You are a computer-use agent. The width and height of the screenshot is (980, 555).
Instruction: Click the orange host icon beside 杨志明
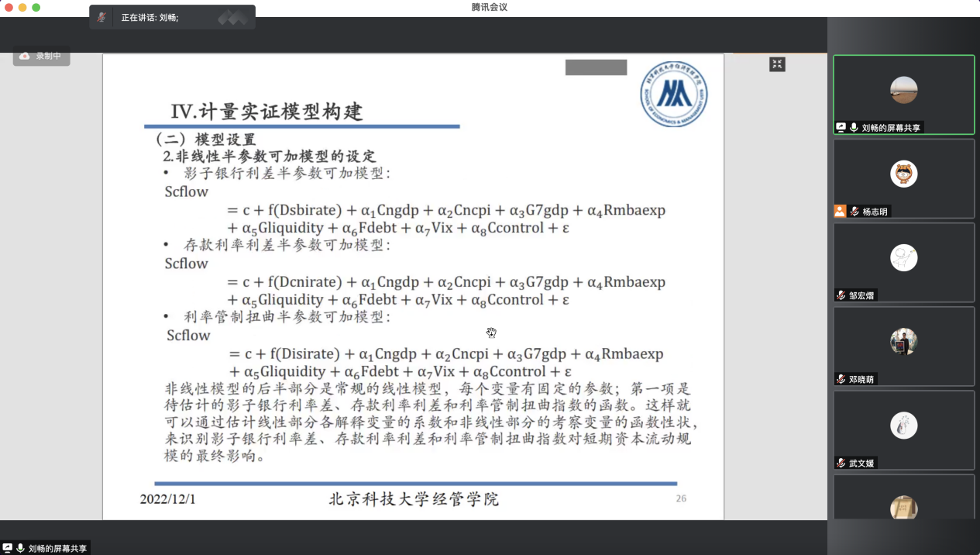(840, 211)
